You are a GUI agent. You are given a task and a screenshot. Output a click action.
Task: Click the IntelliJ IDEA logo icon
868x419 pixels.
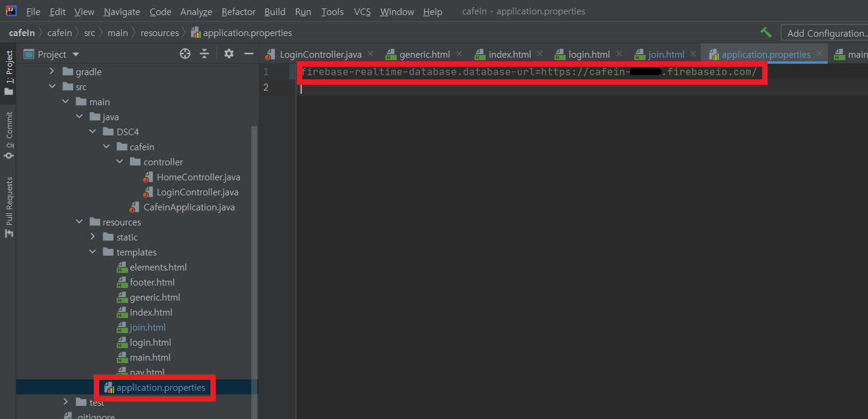[x=11, y=11]
